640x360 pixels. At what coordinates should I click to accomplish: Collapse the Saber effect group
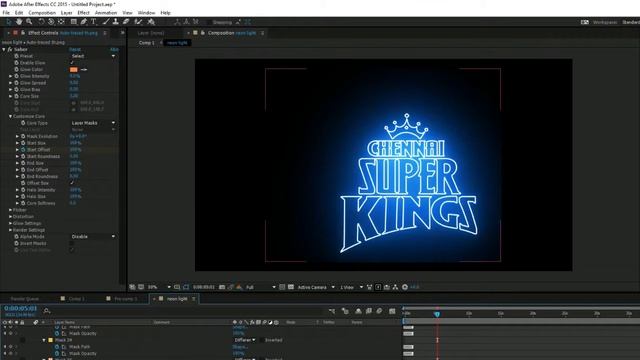[4, 49]
